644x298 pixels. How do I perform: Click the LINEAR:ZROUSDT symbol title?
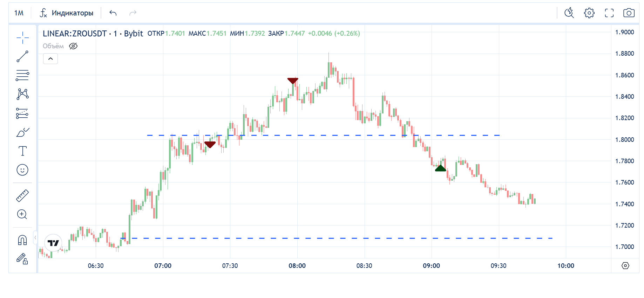point(75,34)
